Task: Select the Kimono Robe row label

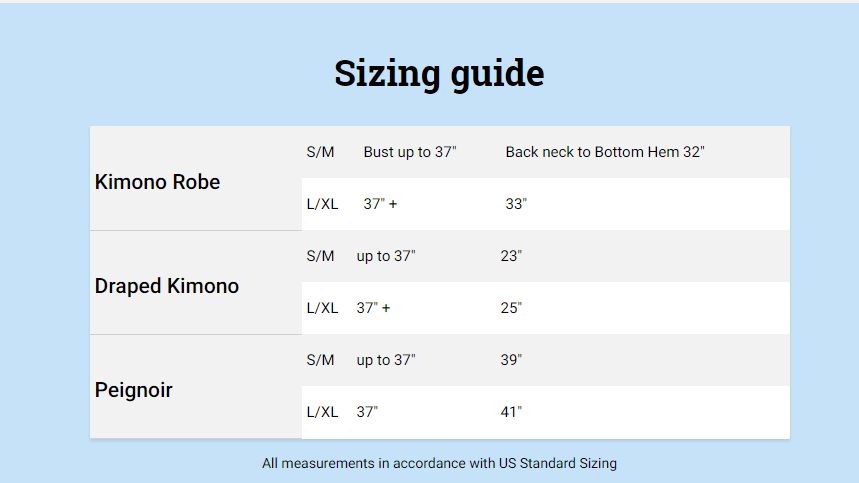Action: (157, 182)
